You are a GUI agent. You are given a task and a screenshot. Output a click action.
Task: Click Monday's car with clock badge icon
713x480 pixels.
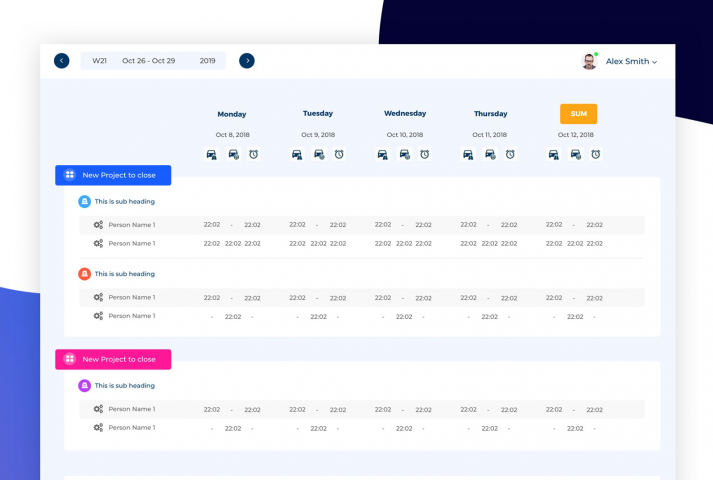[x=233, y=155]
